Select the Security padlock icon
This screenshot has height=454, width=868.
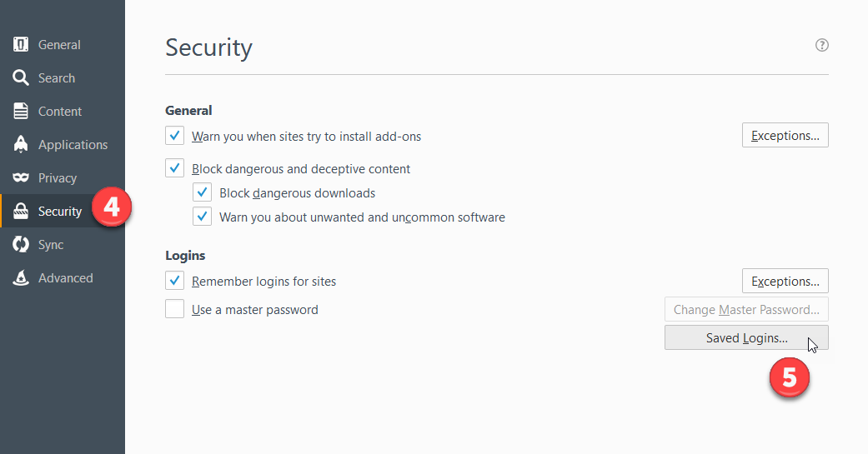click(21, 211)
